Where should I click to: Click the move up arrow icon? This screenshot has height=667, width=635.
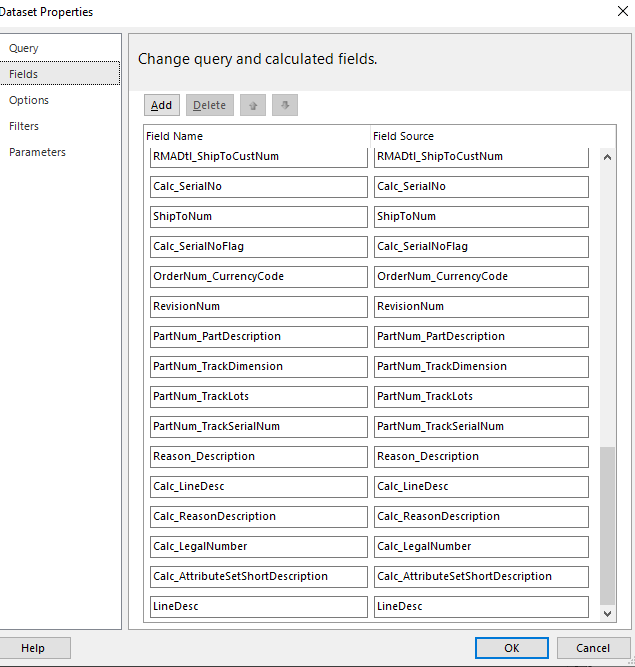point(253,105)
